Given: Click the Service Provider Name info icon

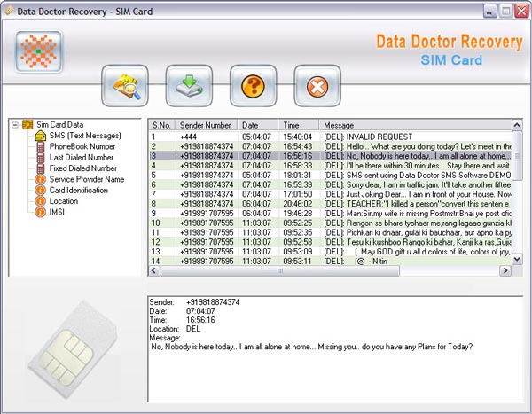Looking at the screenshot, I should (41, 179).
